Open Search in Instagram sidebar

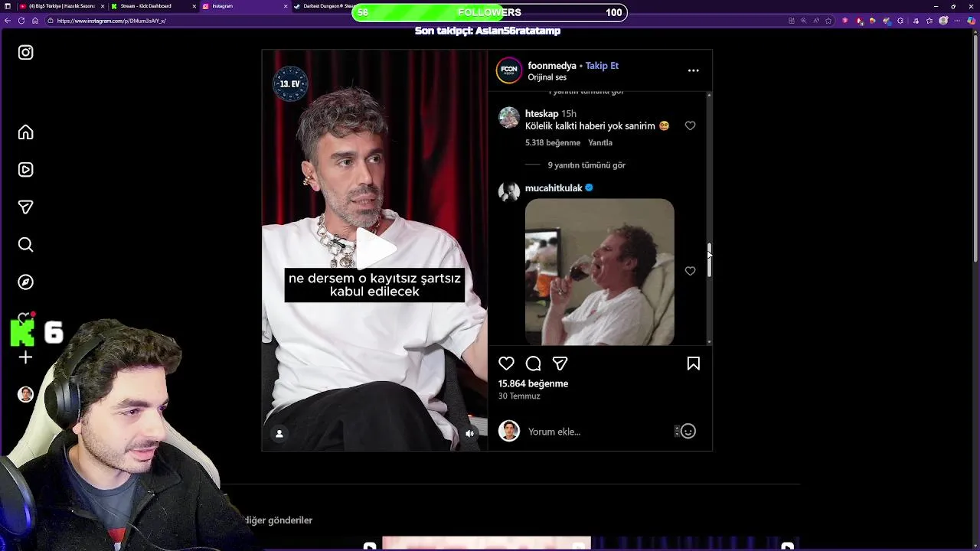(26, 245)
